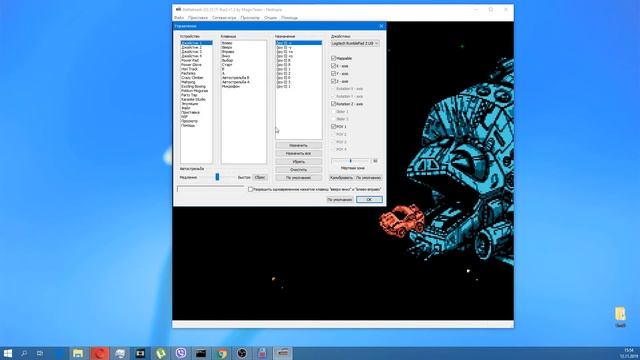
Task: Confirm the dialog with OK
Action: click(x=369, y=200)
